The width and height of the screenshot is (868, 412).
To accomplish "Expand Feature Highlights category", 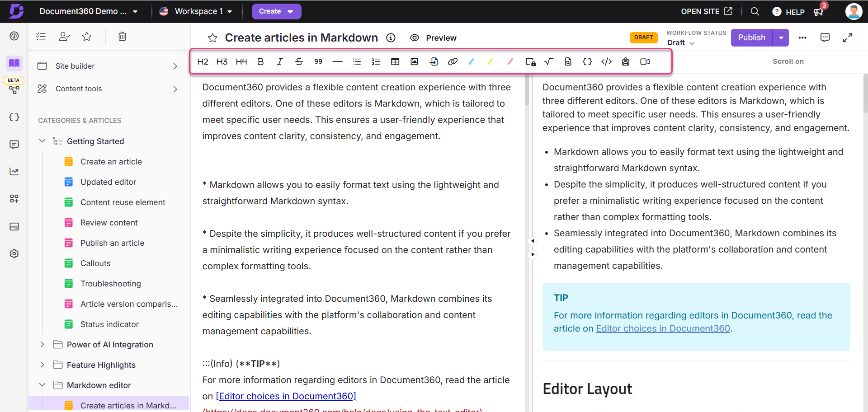I will (42, 365).
